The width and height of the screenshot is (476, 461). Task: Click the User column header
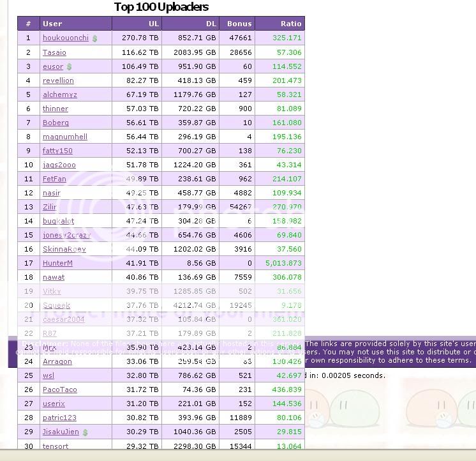(x=52, y=24)
